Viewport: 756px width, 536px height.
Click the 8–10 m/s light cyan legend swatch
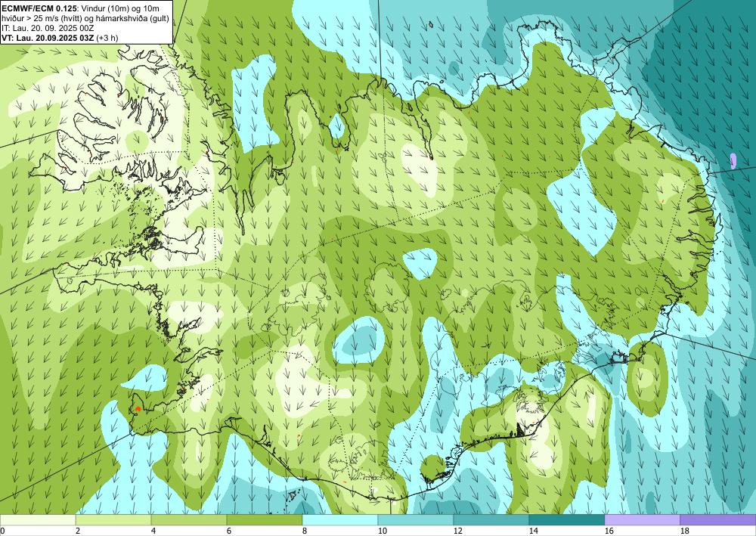[x=340, y=520]
